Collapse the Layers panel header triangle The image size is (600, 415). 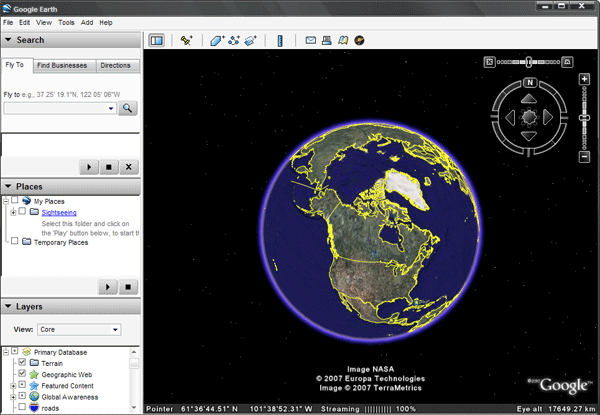(x=8, y=306)
